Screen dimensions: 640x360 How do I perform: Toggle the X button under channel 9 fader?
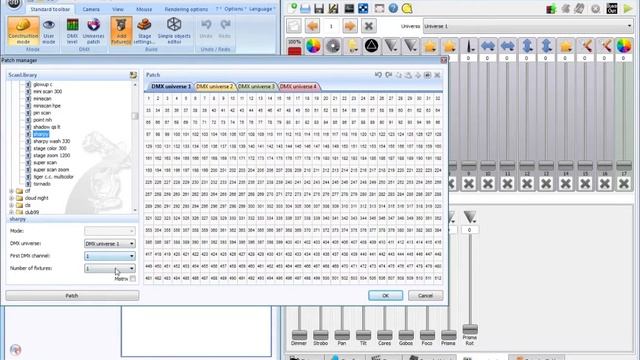469,184
